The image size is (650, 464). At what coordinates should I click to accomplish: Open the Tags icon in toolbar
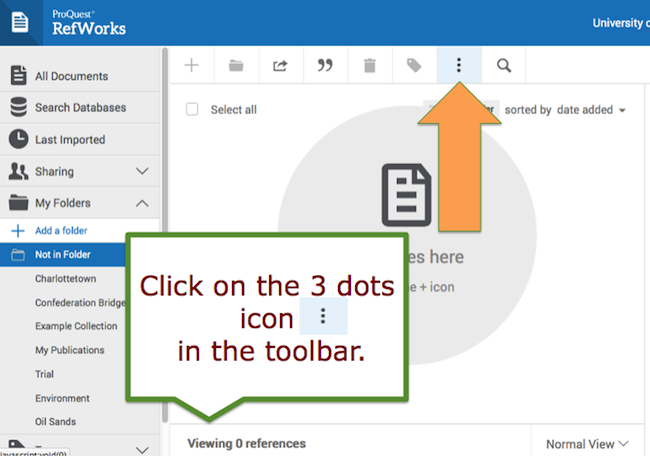point(414,66)
